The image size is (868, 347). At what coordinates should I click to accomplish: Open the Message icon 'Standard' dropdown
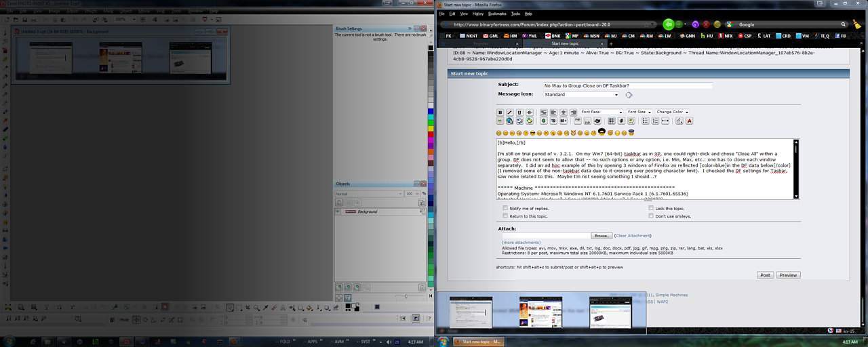tap(582, 95)
